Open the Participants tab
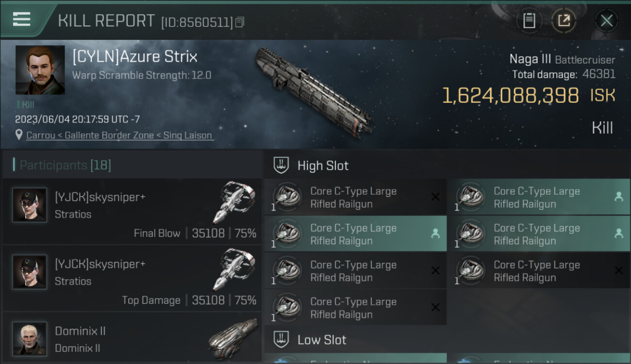631x364 pixels. click(x=65, y=165)
